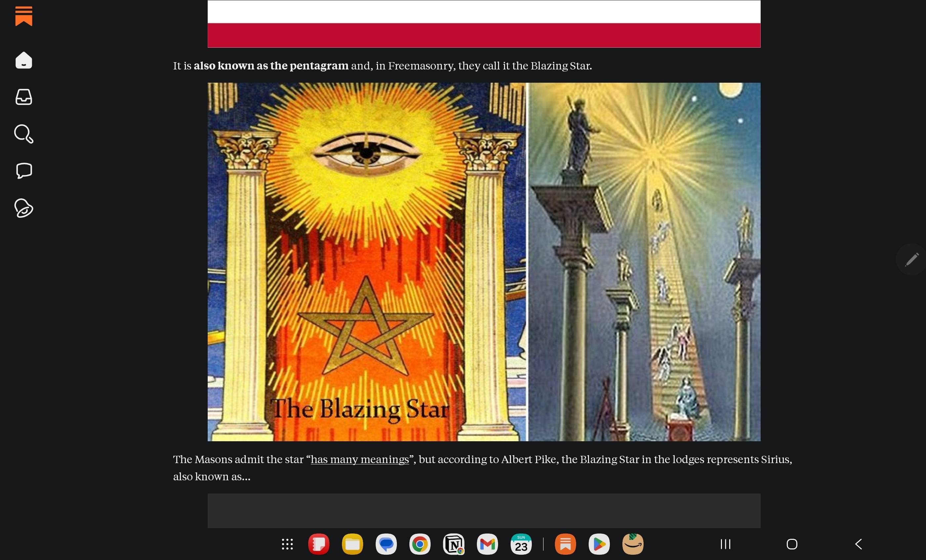Screen dimensions: 926x560
Task: Tap the Android home navigation button
Action: tap(792, 544)
